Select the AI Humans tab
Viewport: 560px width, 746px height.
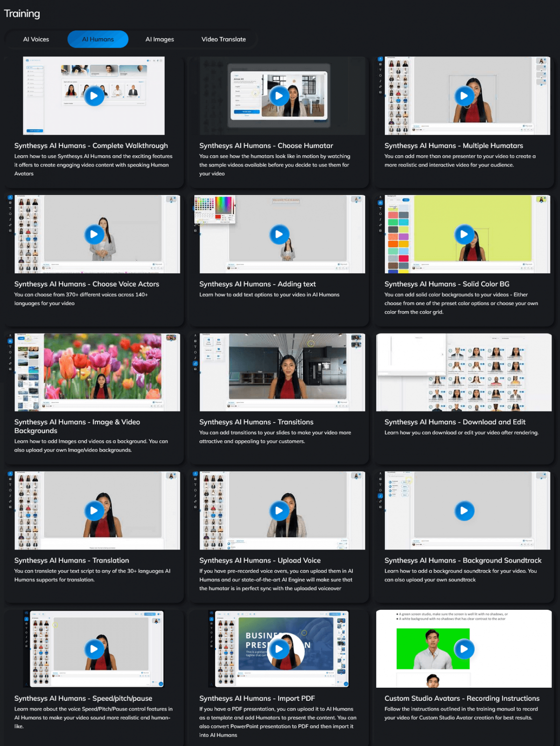(x=98, y=39)
